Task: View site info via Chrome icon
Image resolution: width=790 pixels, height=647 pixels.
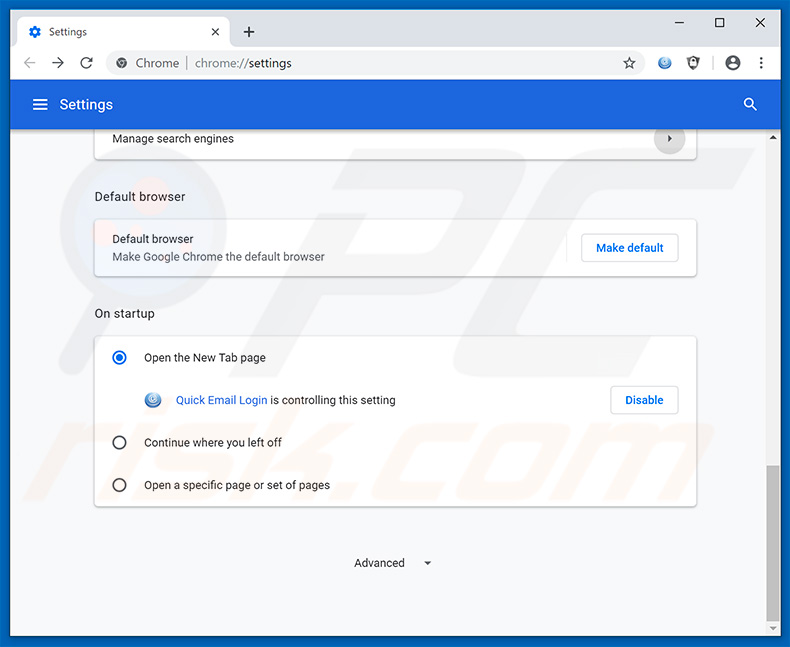Action: pos(121,63)
